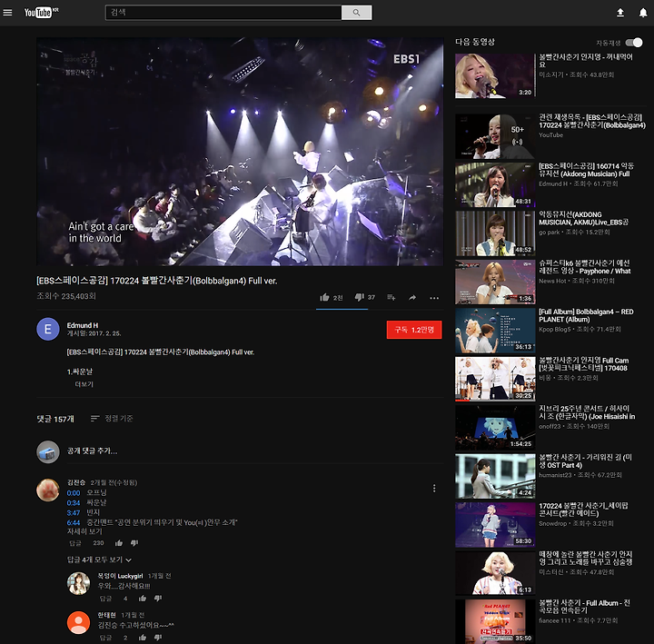Expand 김진승's comment with 자세히 보기

point(84,531)
